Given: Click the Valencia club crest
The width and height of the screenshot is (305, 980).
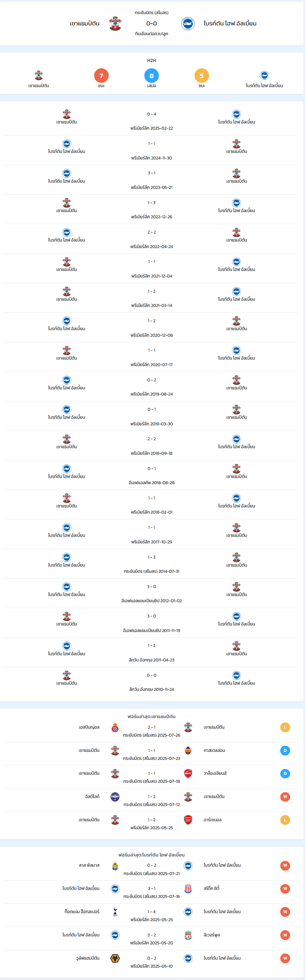Looking at the screenshot, I should pos(188,773).
